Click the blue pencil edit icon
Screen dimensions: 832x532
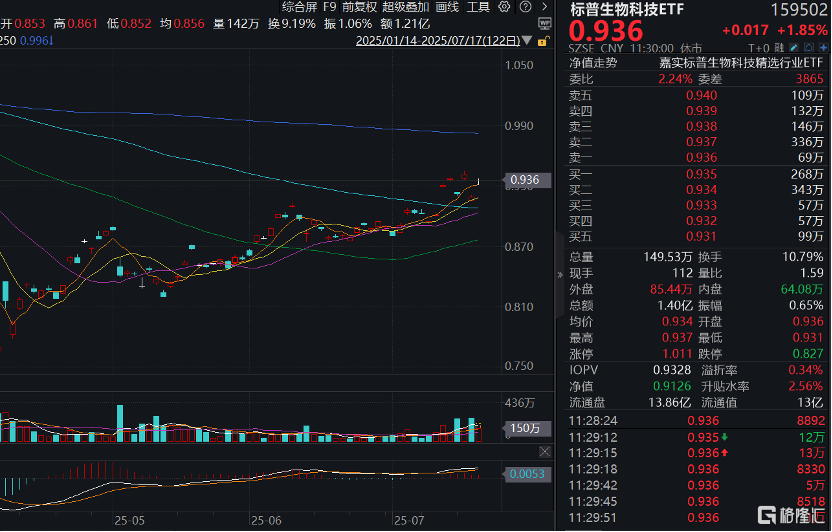(794, 48)
